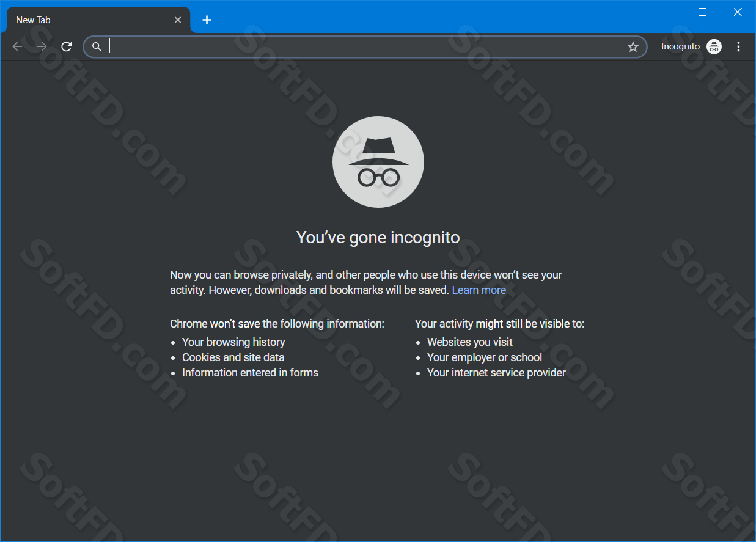756x542 pixels.
Task: Open the Learn more link
Action: pos(479,290)
